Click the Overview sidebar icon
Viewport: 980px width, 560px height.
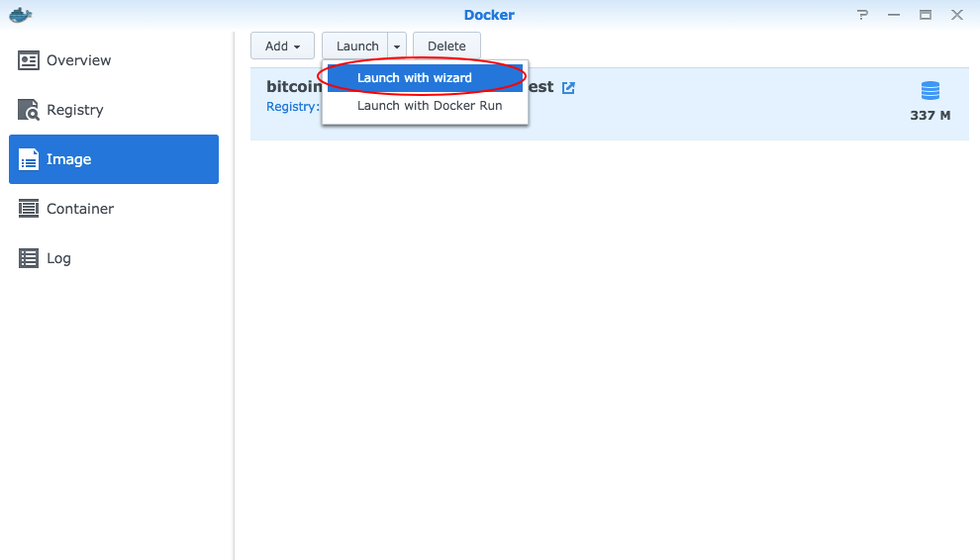click(x=28, y=60)
